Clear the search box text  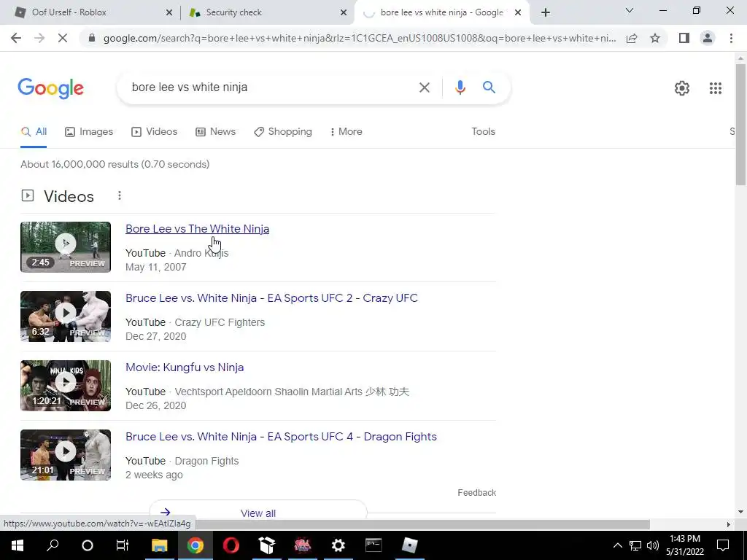[424, 87]
